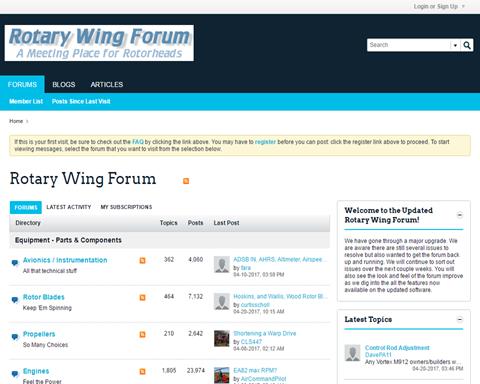Click the Propellers status bubble icon
This screenshot has width=480, height=384.
[x=15, y=337]
